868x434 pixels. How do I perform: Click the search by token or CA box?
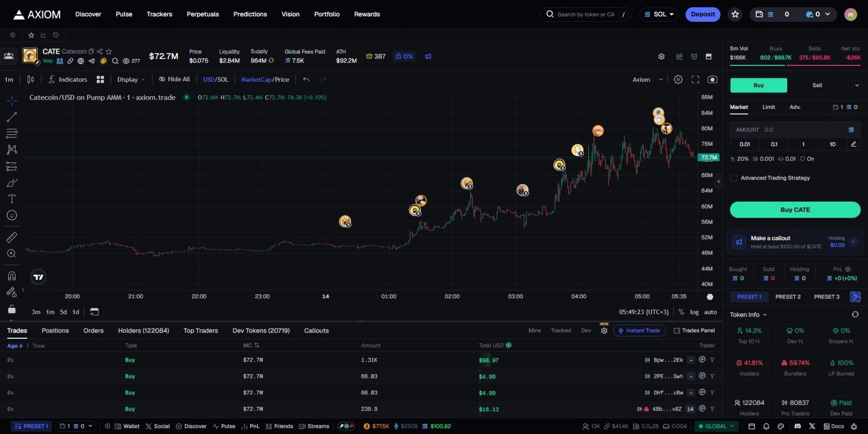tap(585, 15)
